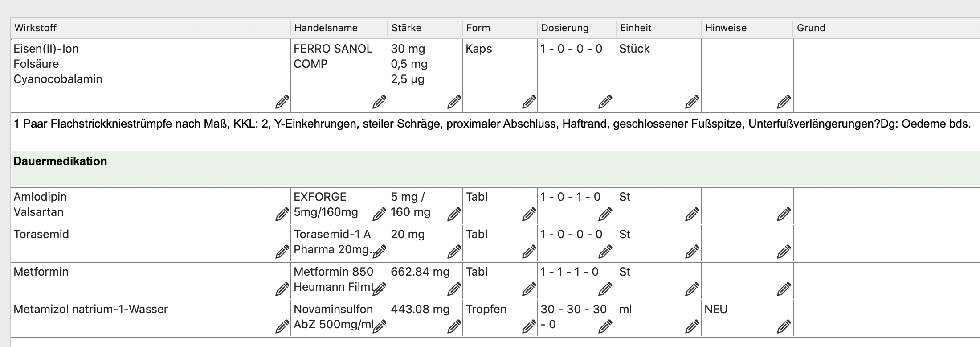Edit Stück Einheit pencil in Ferro Sanol row
The height and width of the screenshot is (347, 980).
692,102
